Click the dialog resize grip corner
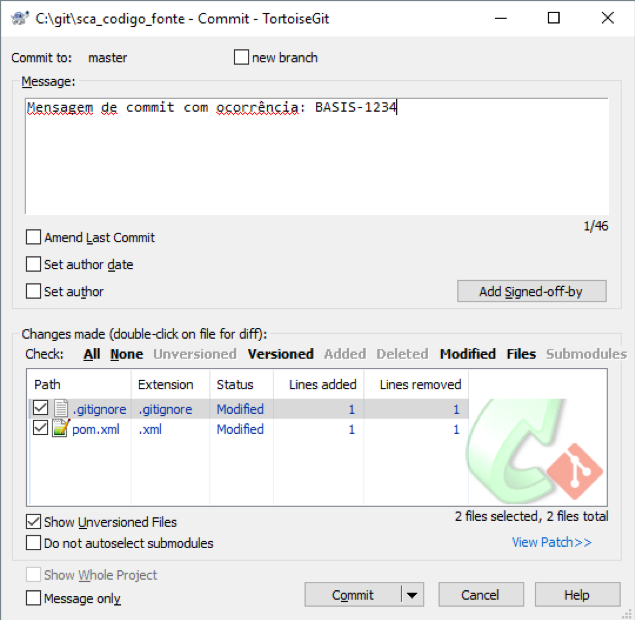Image resolution: width=635 pixels, height=620 pixels. point(628,614)
